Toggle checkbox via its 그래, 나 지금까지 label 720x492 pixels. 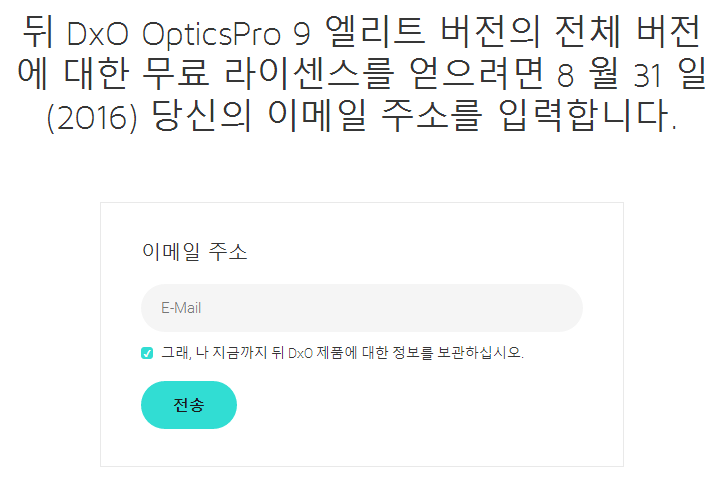pyautogui.click(x=214, y=353)
